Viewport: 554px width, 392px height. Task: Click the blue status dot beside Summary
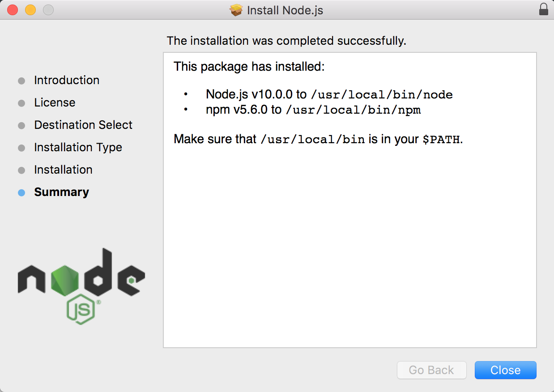tap(21, 192)
